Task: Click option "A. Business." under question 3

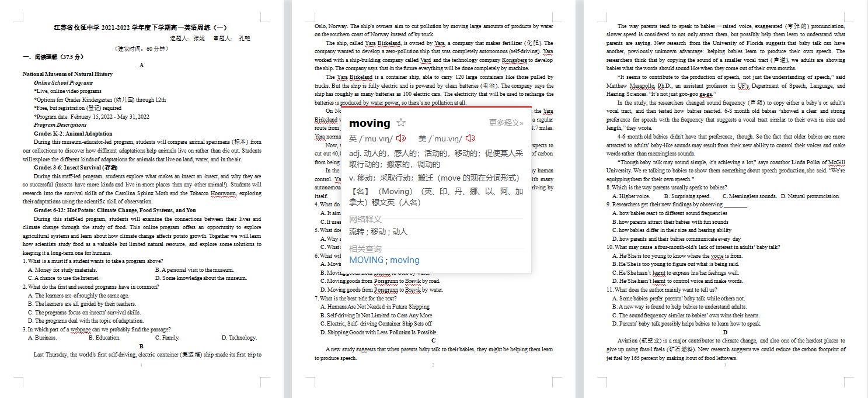Action: click(43, 337)
